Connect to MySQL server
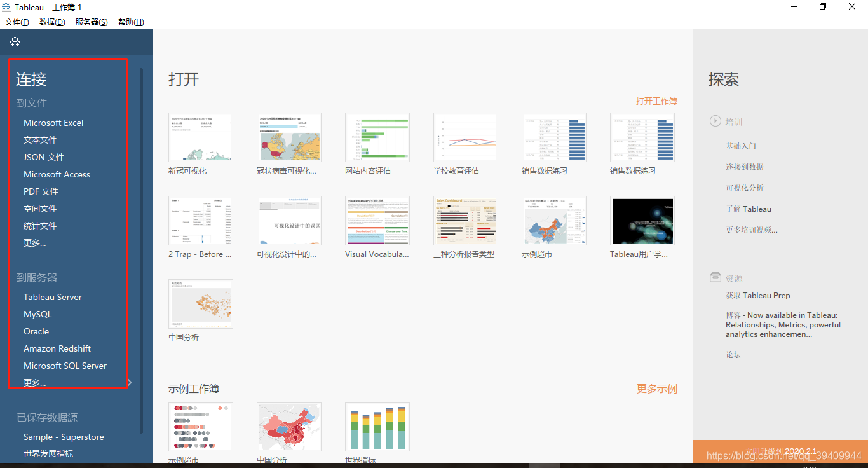 pos(37,314)
